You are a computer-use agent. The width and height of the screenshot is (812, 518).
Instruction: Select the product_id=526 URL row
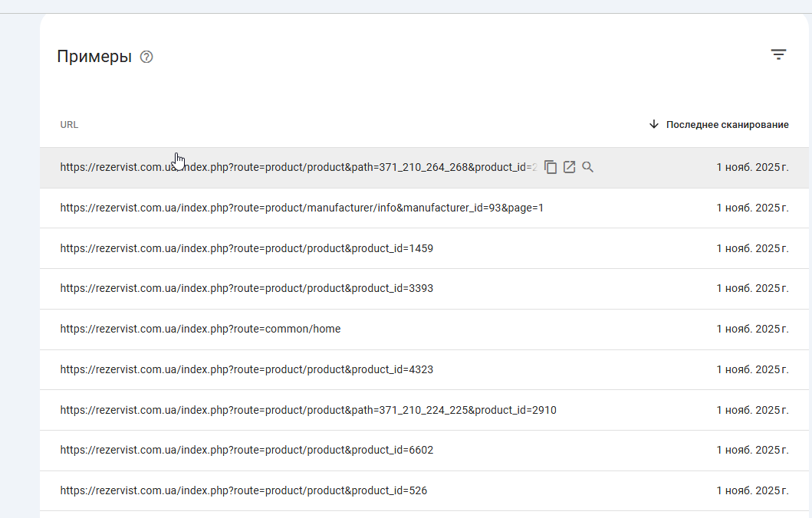tap(243, 490)
